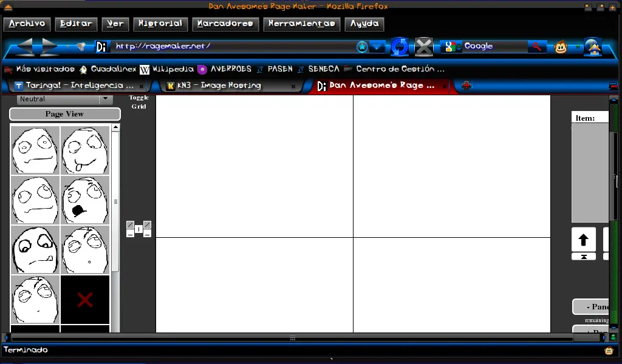Click the monkey face icon in the toolbar
The width and height of the screenshot is (622, 364).
(561, 47)
